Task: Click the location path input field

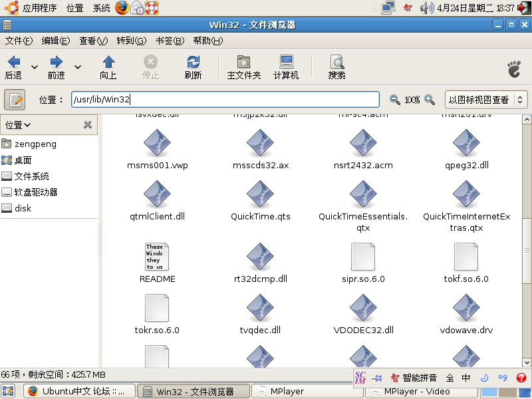Action: click(225, 99)
